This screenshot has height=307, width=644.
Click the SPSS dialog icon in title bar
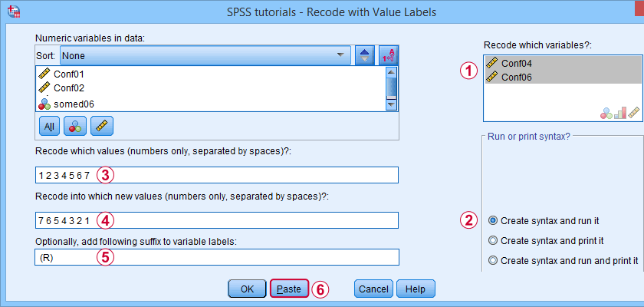coord(15,12)
